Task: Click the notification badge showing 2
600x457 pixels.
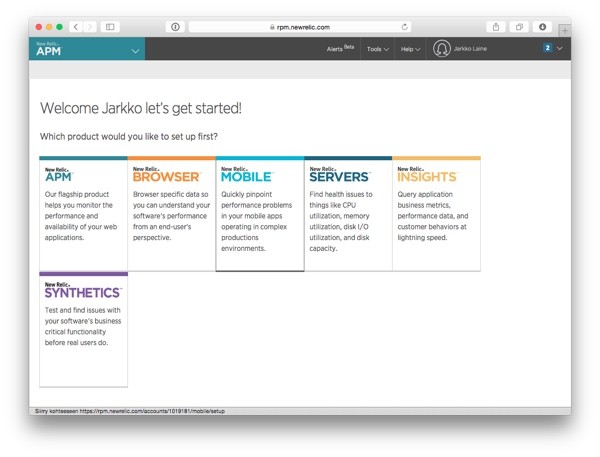Action: click(x=548, y=48)
